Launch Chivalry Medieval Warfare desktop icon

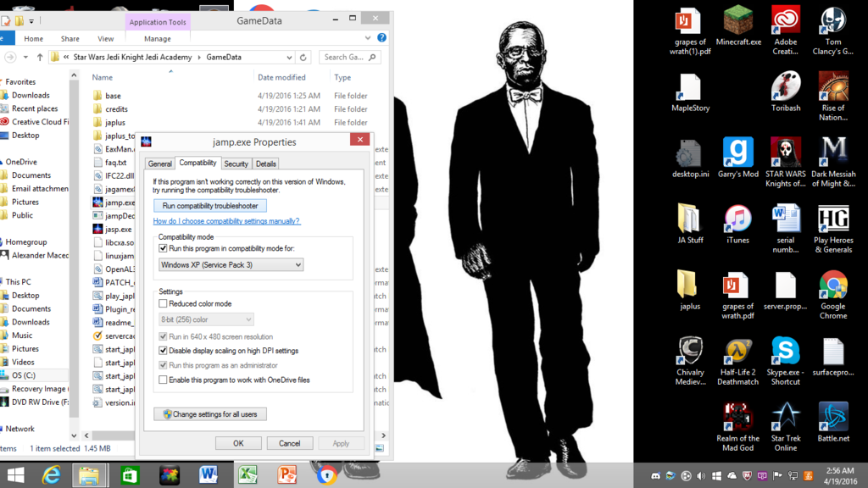pos(690,361)
